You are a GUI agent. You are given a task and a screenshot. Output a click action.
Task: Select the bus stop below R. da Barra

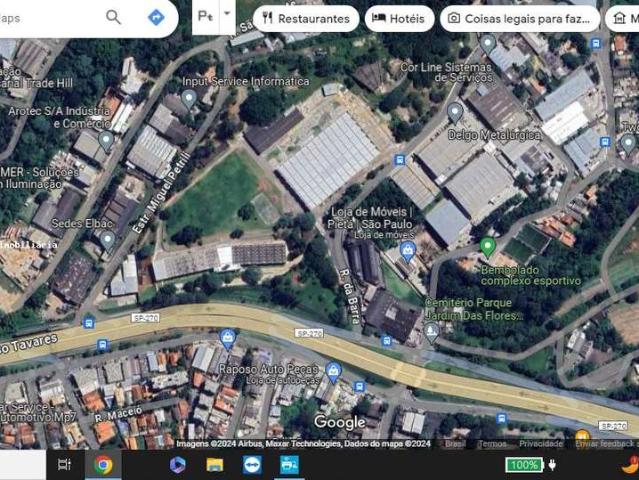click(x=386, y=341)
